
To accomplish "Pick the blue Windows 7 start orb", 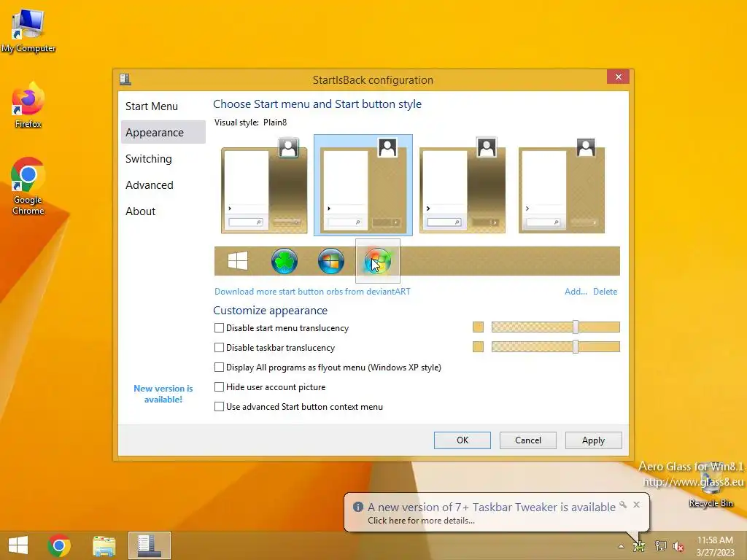I will [x=331, y=261].
